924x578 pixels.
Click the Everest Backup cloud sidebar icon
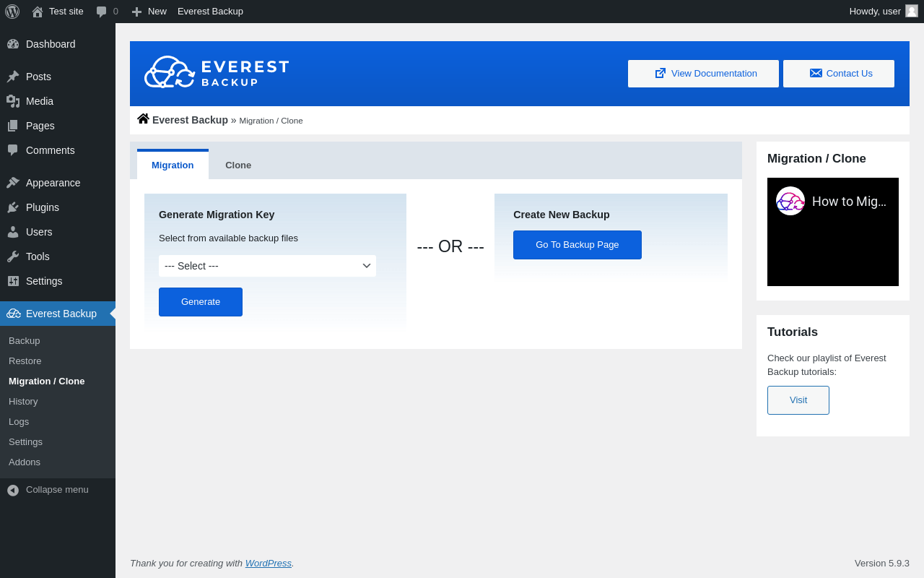pos(14,314)
